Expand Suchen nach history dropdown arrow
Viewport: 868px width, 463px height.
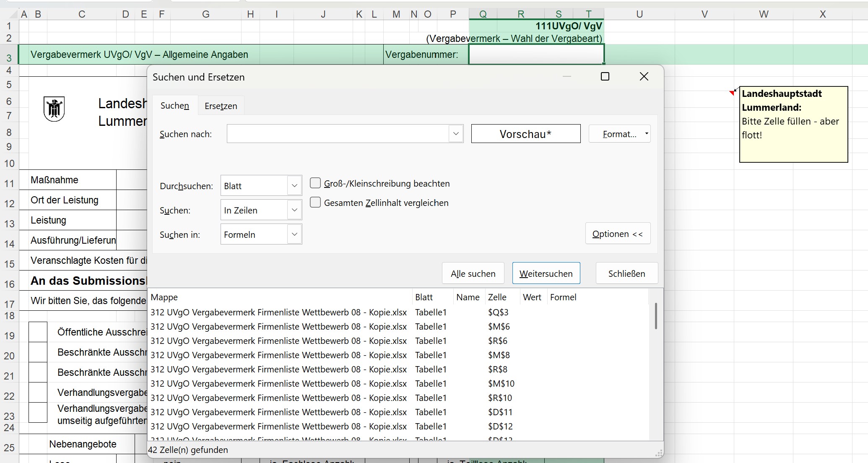click(456, 134)
